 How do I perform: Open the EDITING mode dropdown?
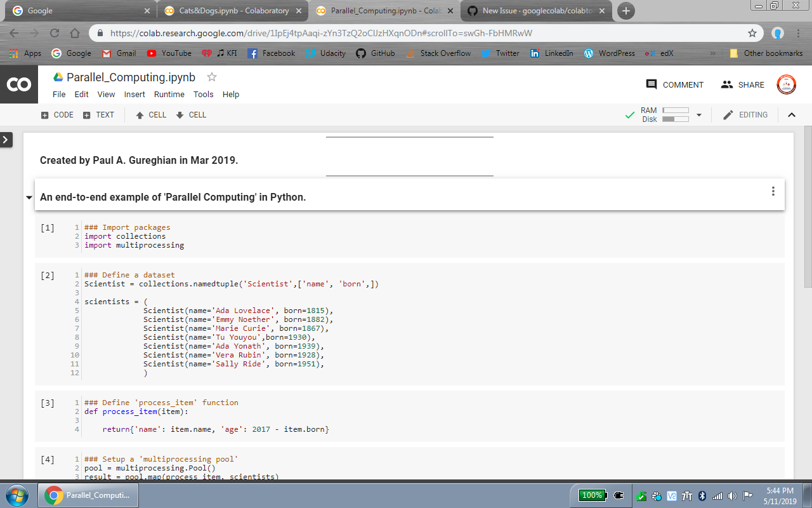[745, 115]
